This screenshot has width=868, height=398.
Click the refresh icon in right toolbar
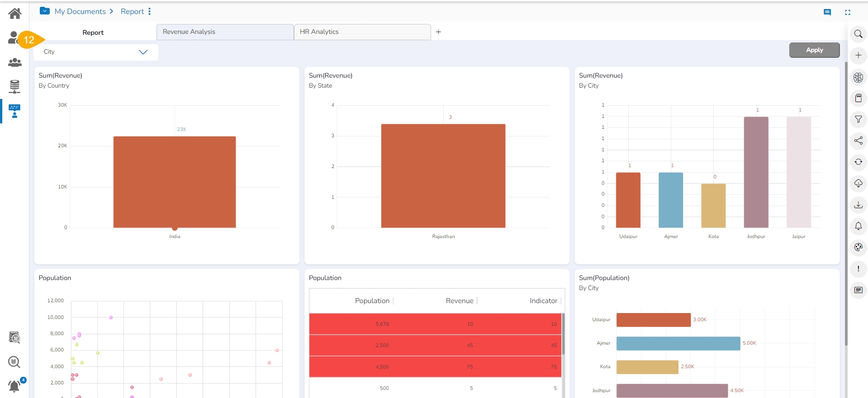[x=858, y=162]
